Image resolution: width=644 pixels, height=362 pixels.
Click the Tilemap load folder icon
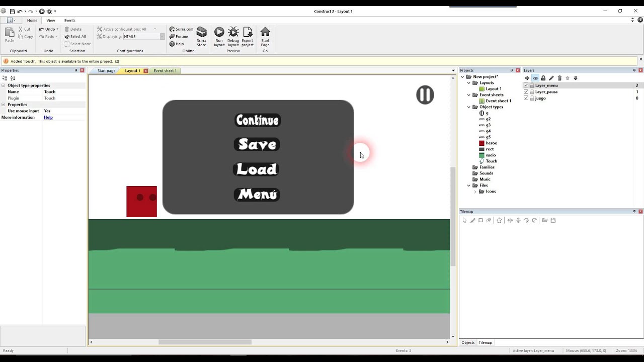pyautogui.click(x=545, y=220)
